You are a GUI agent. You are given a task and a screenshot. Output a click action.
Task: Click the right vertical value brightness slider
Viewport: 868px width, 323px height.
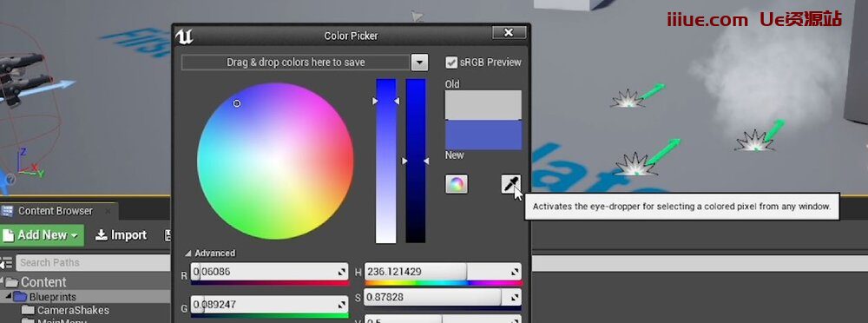click(416, 161)
